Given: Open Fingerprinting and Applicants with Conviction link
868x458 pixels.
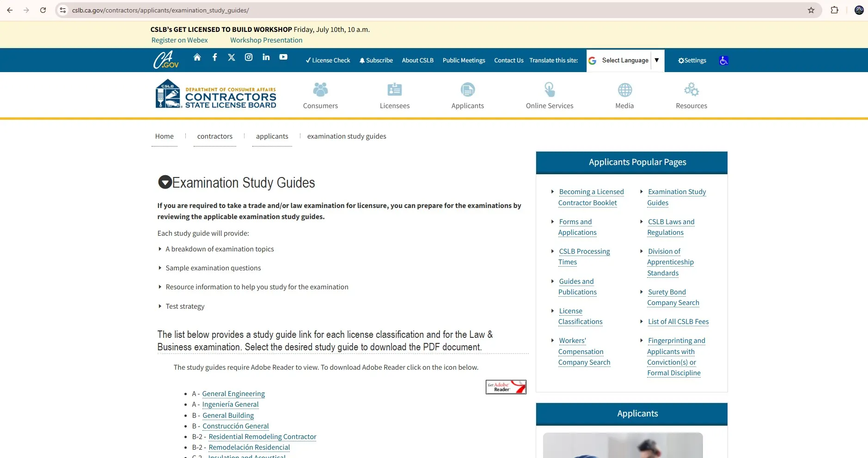Looking at the screenshot, I should [x=676, y=357].
